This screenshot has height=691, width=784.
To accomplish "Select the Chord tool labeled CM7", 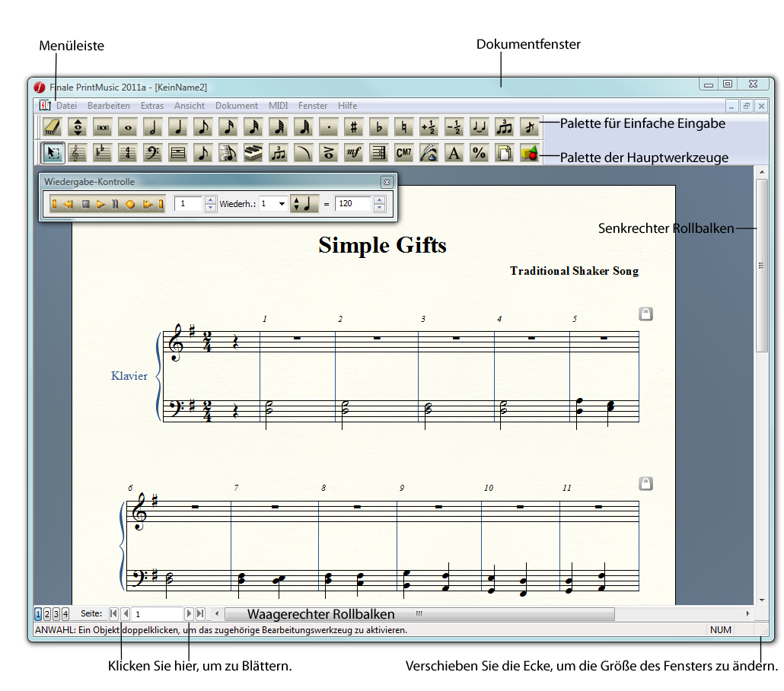I will 404,153.
